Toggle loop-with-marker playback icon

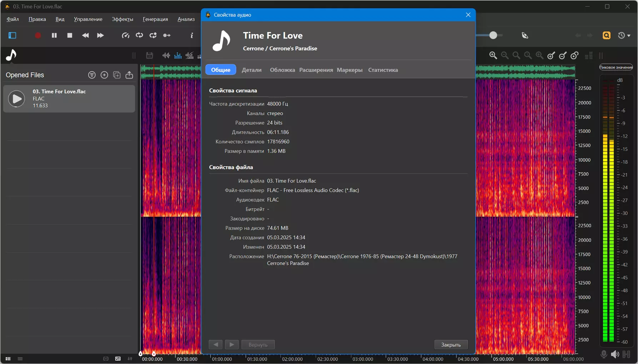click(x=153, y=35)
